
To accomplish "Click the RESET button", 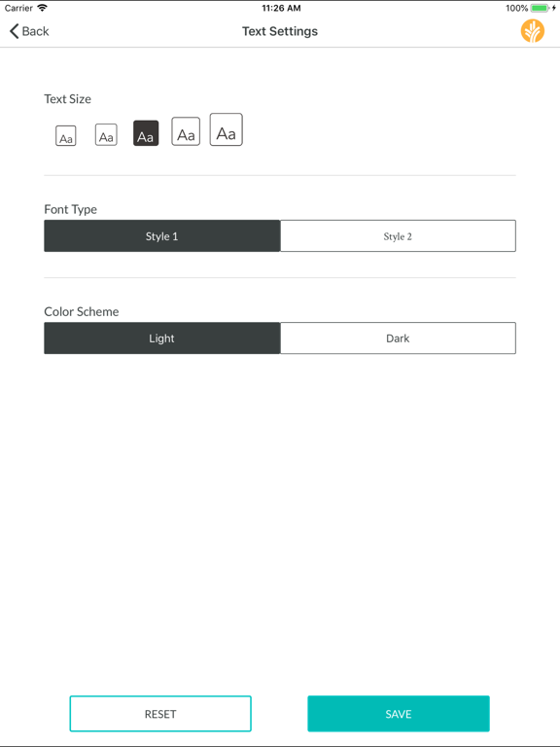I will click(x=160, y=714).
